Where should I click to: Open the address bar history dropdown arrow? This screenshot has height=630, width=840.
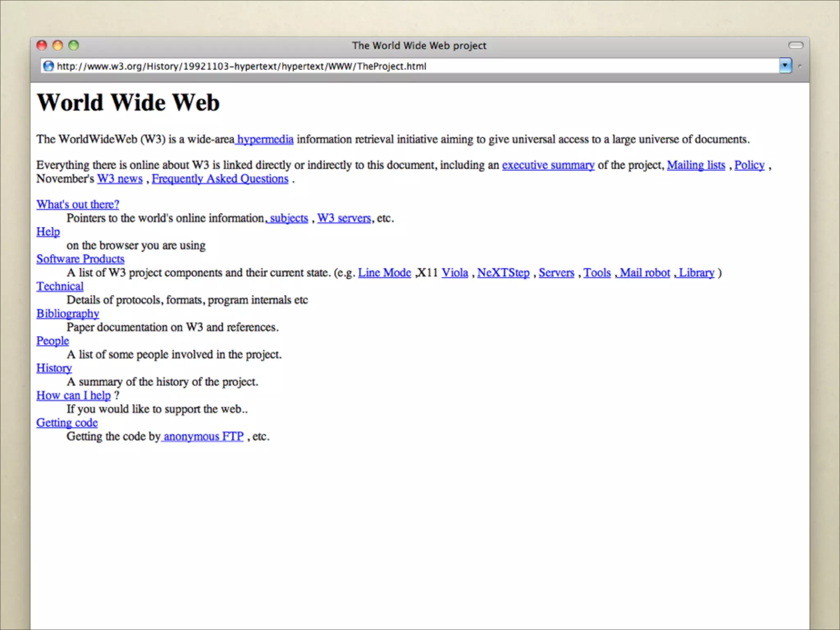coord(785,66)
